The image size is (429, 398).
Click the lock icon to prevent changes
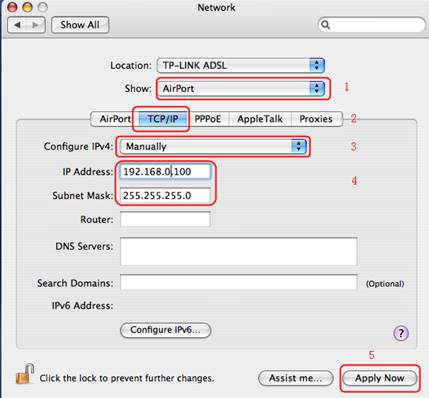pos(25,374)
